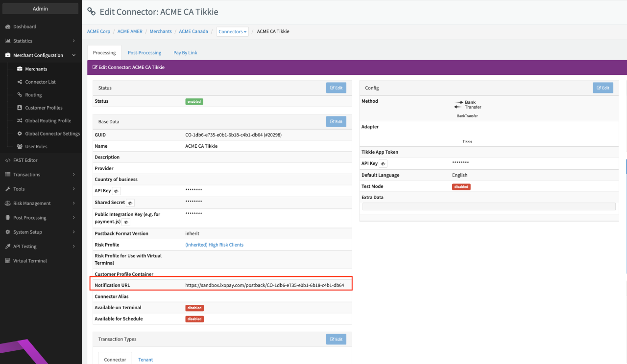Reveal the Base Data API Key value
The width and height of the screenshot is (627, 364).
tap(117, 191)
